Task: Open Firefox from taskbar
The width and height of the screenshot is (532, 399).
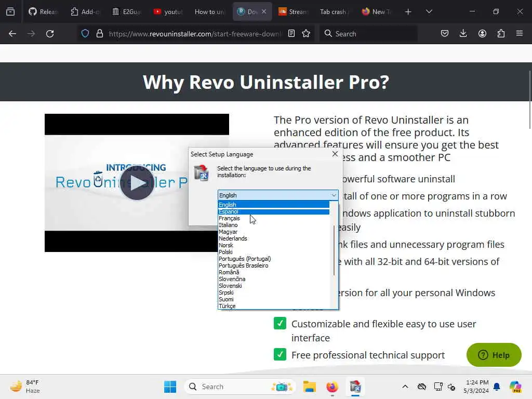Action: (332, 387)
